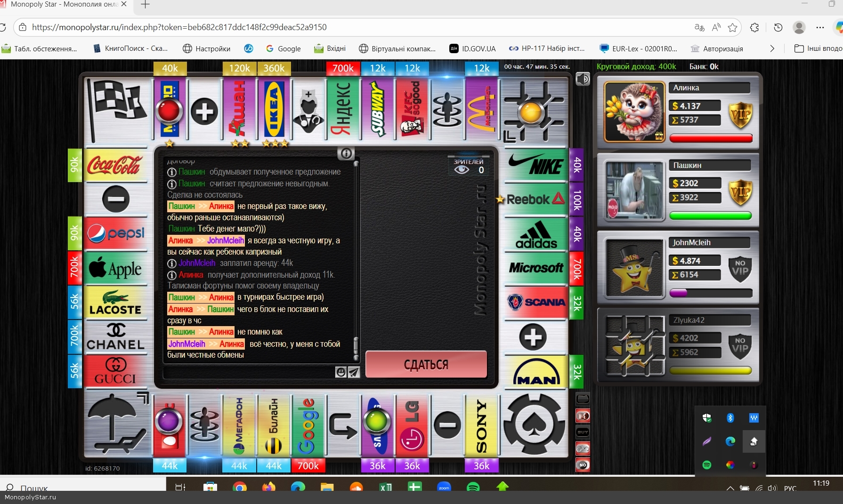Open the EUR-Lex bookmark
Viewport: 843px width, 504px height.
click(638, 48)
